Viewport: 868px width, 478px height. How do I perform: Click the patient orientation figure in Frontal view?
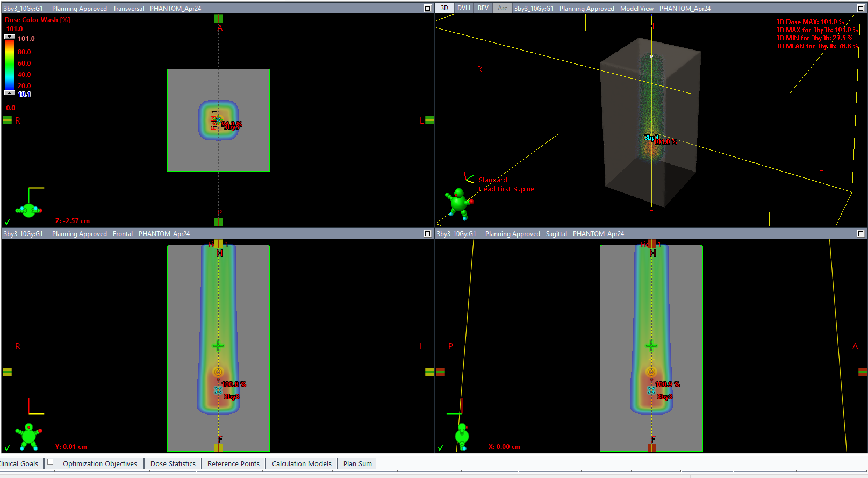pos(28,436)
